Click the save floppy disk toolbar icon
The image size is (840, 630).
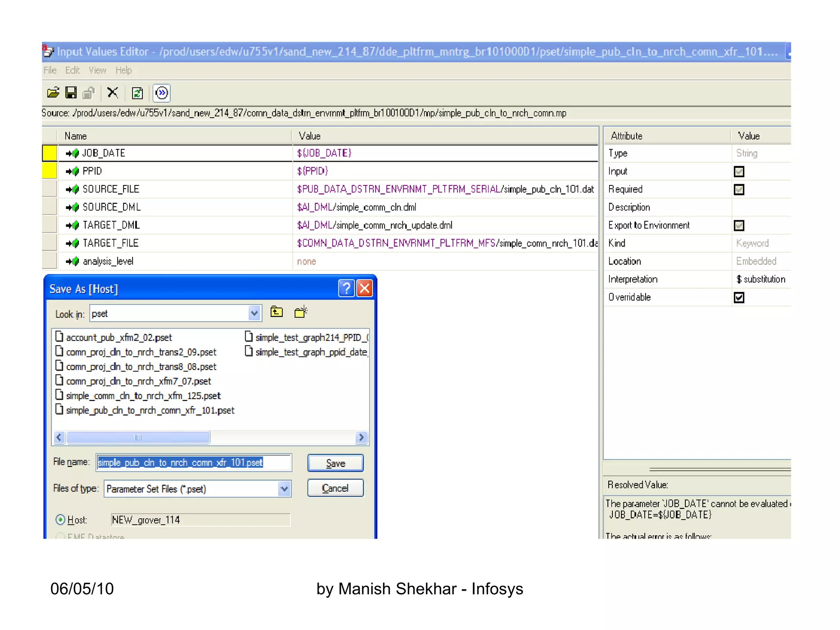coord(71,93)
